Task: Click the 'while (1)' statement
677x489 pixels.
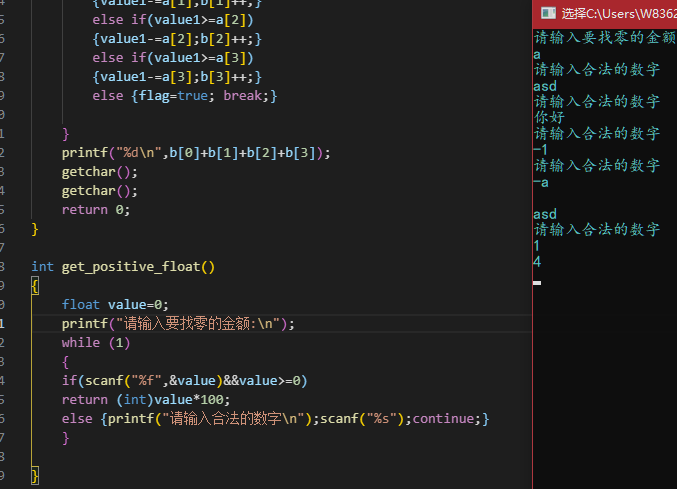Action: pyautogui.click(x=96, y=343)
